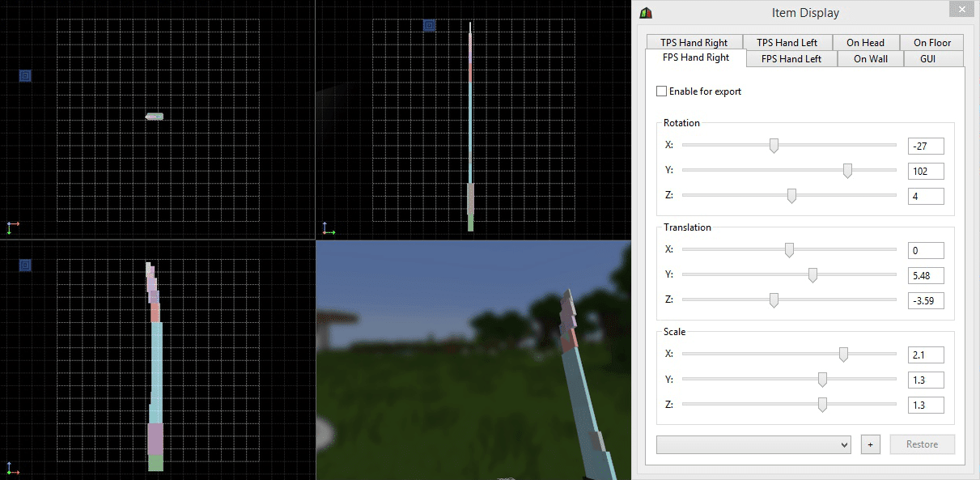Click the blue camera icon in top-right viewport
Screen dimensions: 980x480
(429, 26)
